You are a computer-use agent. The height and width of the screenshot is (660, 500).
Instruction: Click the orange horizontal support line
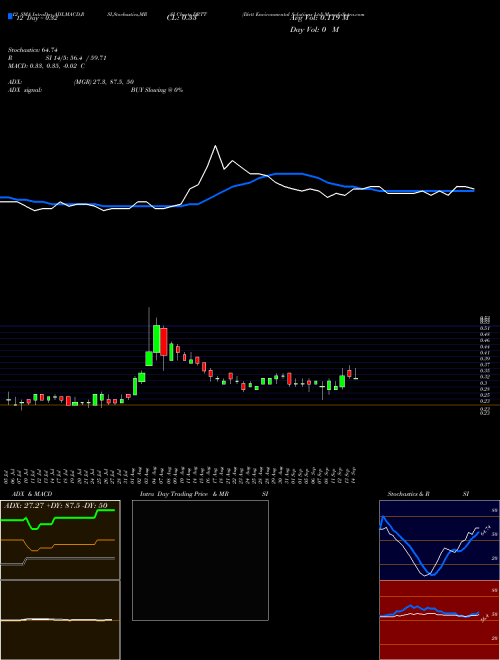(250, 405)
